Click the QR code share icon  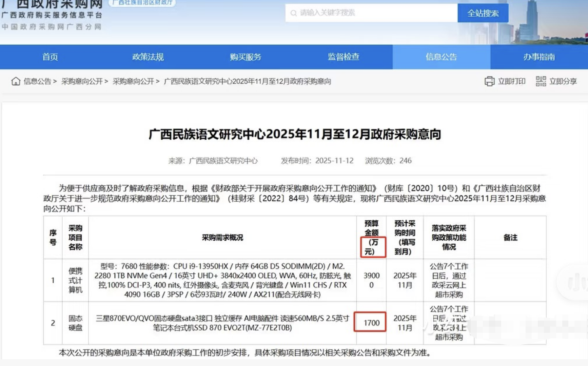541,81
